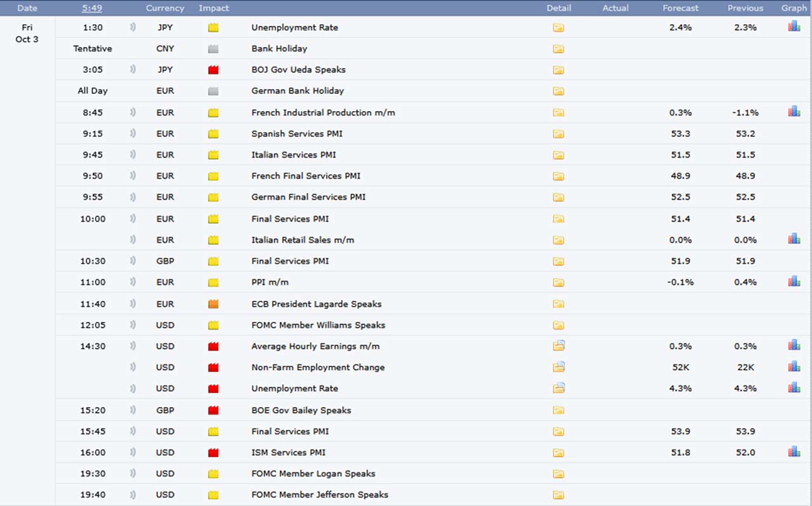Expand details of FOMC Member Logan Speaks

point(558,474)
